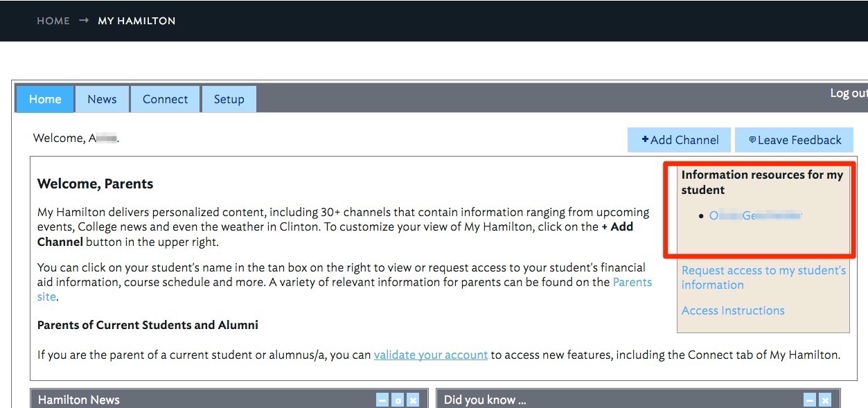
Task: Click the plus icon on Add Channel
Action: tap(645, 140)
